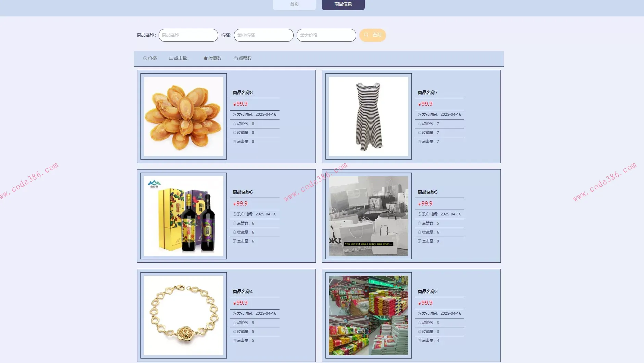Sort by 收藏数 star icon

[x=206, y=59]
